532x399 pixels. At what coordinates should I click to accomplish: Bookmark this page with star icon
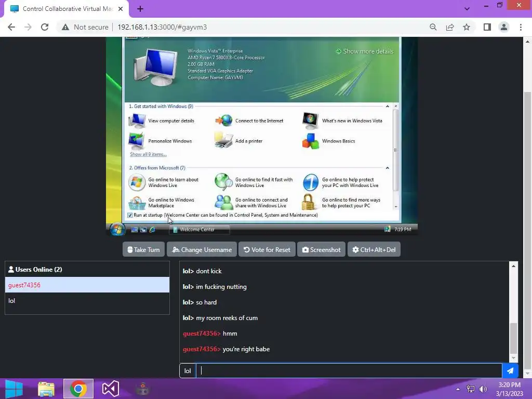click(x=467, y=27)
